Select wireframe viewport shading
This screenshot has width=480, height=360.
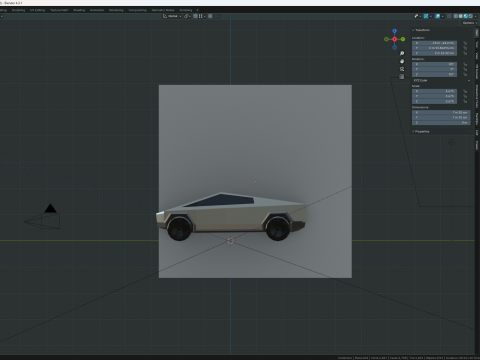[456, 16]
